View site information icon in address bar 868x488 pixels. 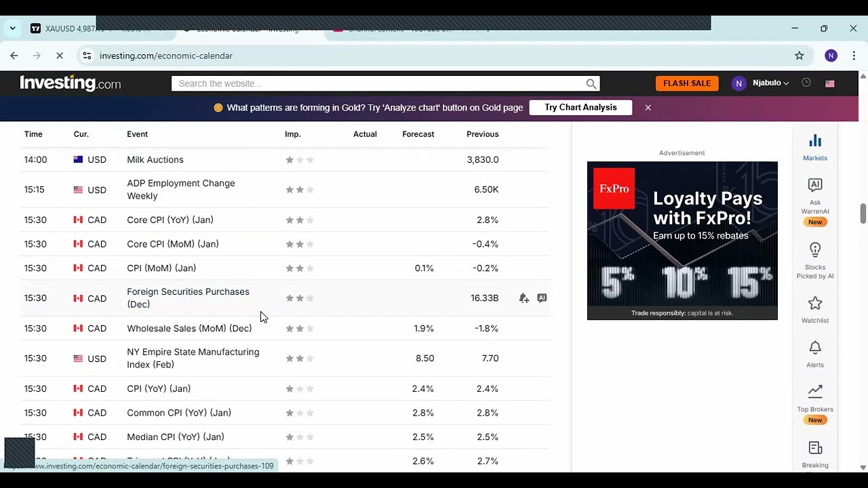pyautogui.click(x=87, y=56)
